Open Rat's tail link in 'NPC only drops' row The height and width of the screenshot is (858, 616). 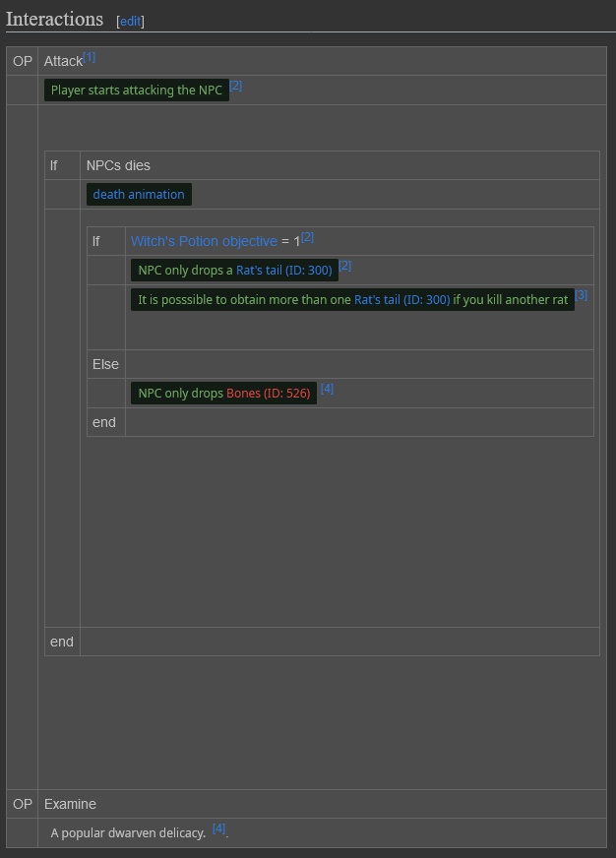tap(284, 271)
